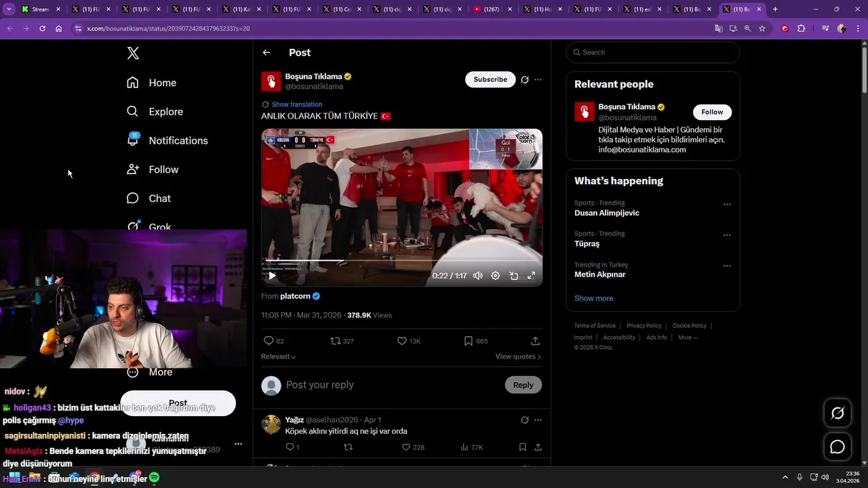Subscribe to Boşuna Tıklama
The height and width of the screenshot is (488, 868).
pos(490,79)
